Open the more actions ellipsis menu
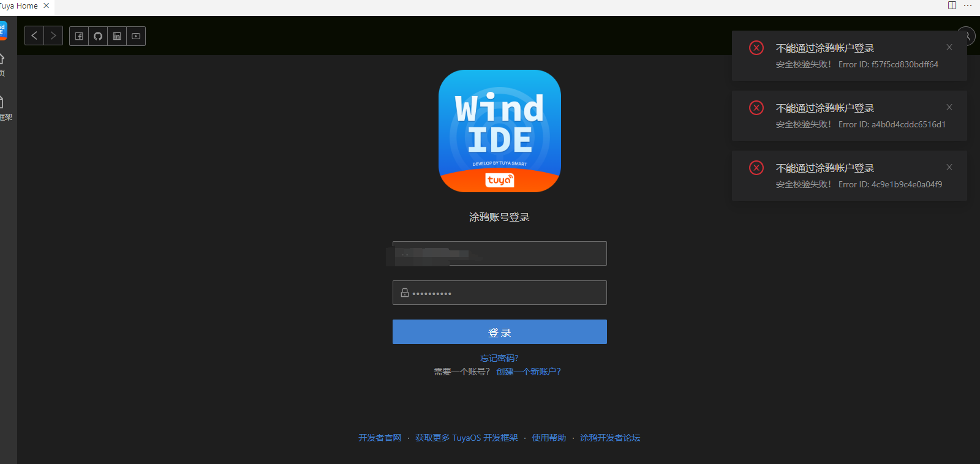 [968, 6]
